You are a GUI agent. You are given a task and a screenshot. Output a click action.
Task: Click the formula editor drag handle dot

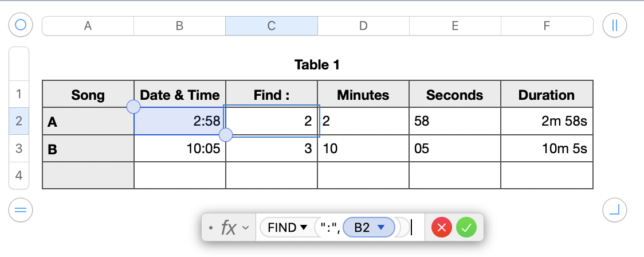pyautogui.click(x=211, y=228)
